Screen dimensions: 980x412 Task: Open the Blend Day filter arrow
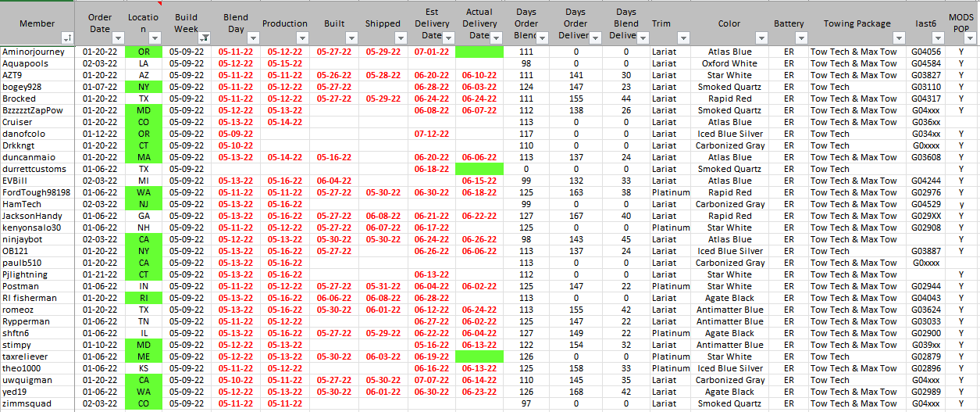coord(253,38)
